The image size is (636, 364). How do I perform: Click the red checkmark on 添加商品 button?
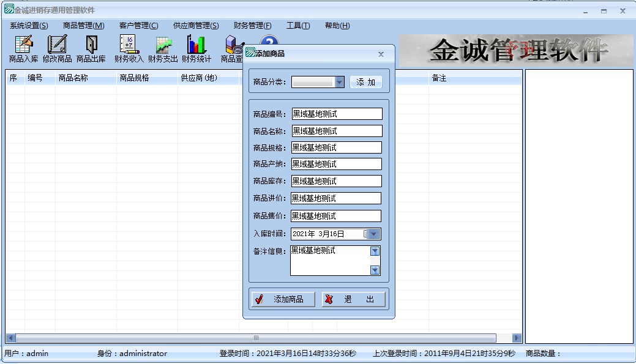pos(259,299)
